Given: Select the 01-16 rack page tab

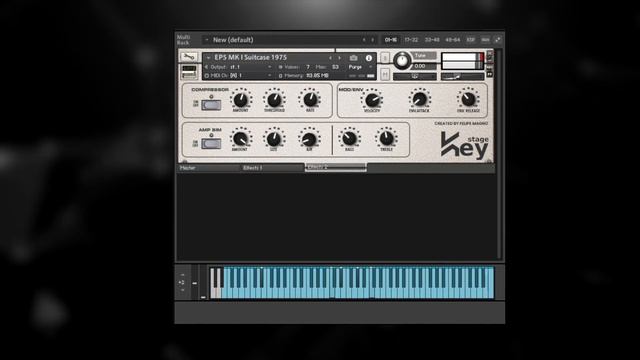Looking at the screenshot, I should pos(391,40).
